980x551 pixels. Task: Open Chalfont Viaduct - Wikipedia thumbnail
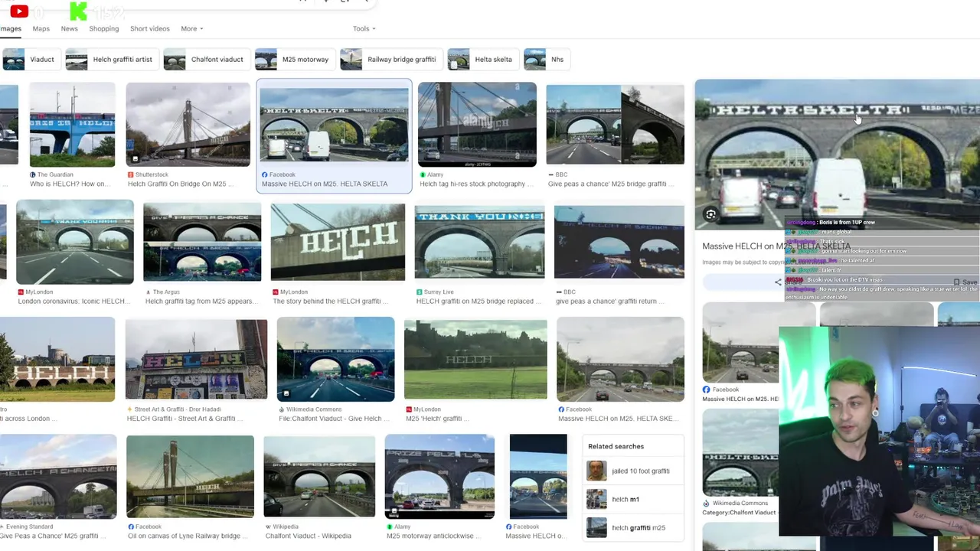[319, 477]
